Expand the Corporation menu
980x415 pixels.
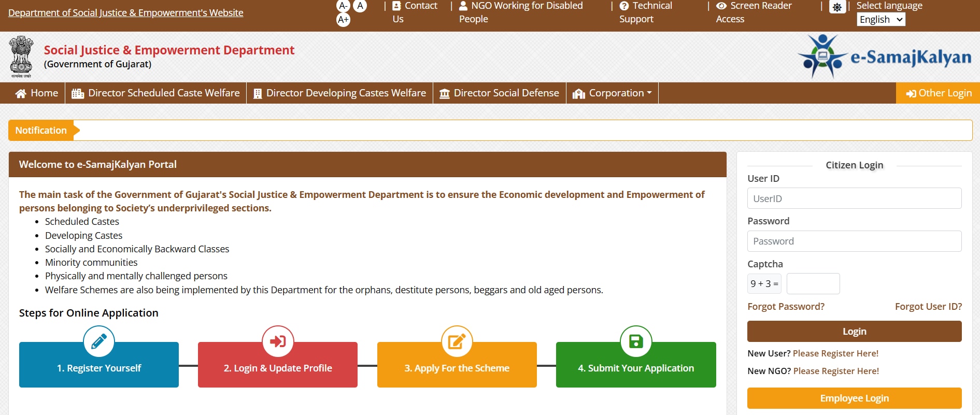pyautogui.click(x=612, y=93)
